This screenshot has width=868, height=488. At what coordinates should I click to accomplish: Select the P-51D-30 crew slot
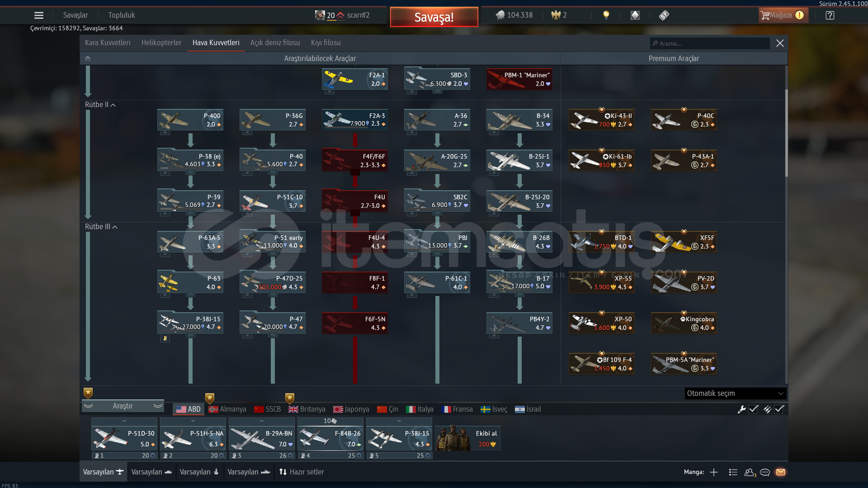pos(124,438)
